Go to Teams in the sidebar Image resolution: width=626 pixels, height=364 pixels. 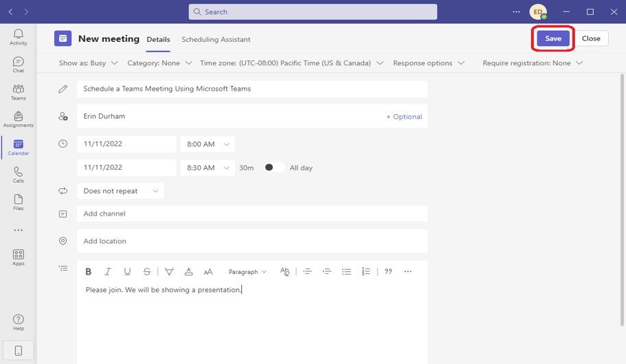pyautogui.click(x=19, y=92)
